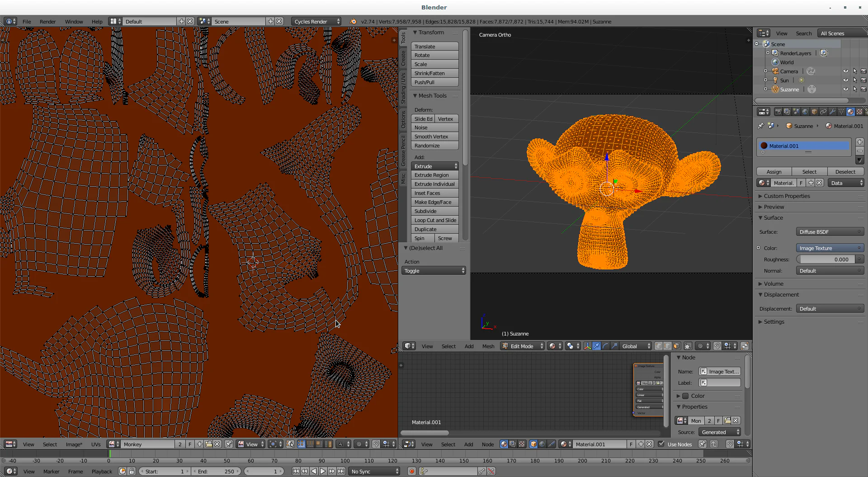Open the Render Layers properties tab icon
This screenshot has width=868, height=477.
point(787,112)
